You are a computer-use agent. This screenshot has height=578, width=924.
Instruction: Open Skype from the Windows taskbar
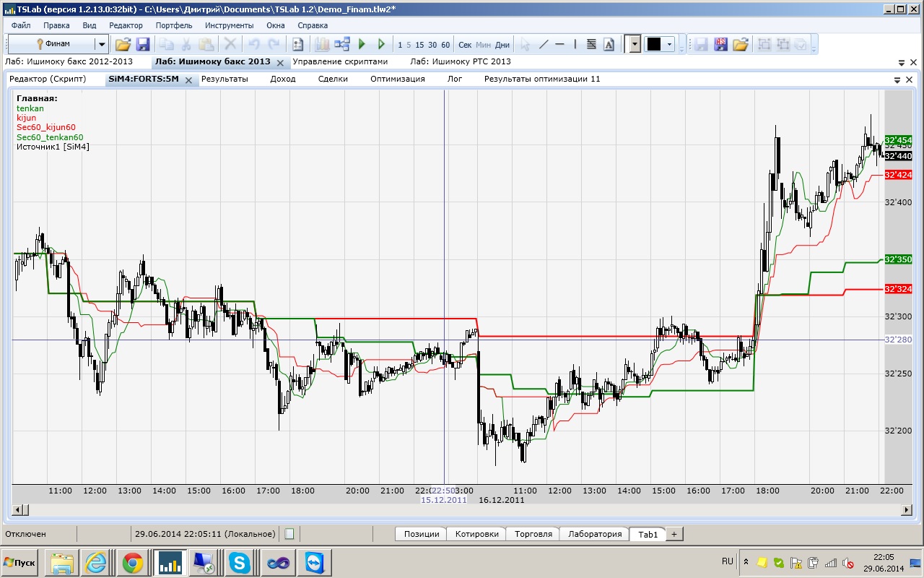point(240,562)
